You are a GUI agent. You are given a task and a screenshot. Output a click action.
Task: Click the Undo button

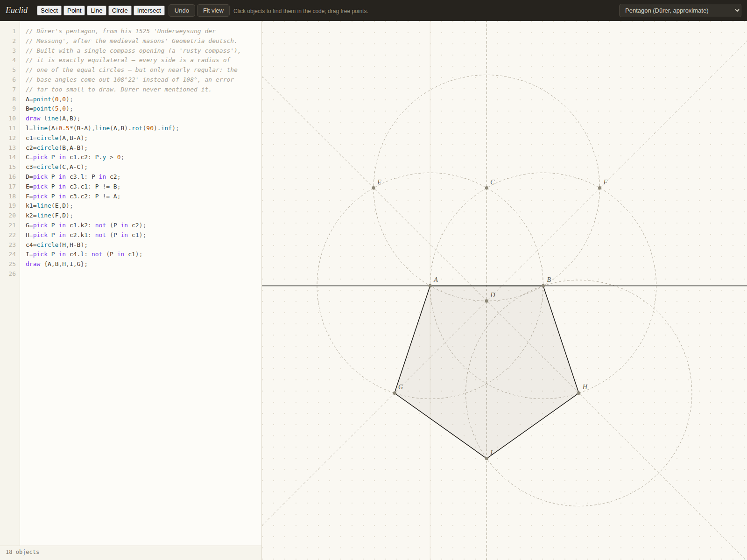click(x=182, y=10)
